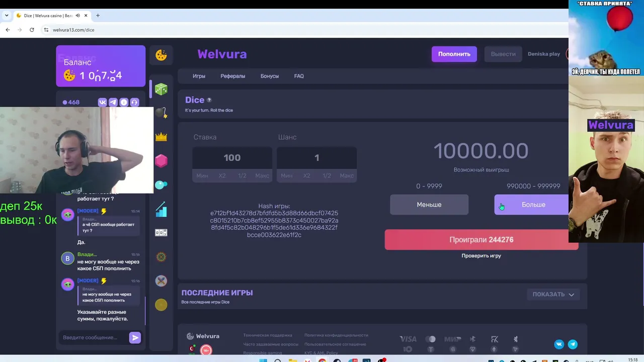Click the browser address bar URL

[x=73, y=30]
